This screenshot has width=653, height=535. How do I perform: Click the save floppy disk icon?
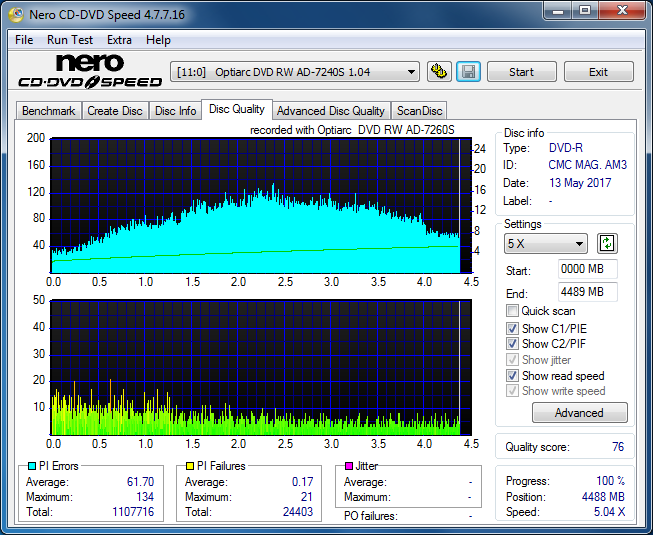469,72
